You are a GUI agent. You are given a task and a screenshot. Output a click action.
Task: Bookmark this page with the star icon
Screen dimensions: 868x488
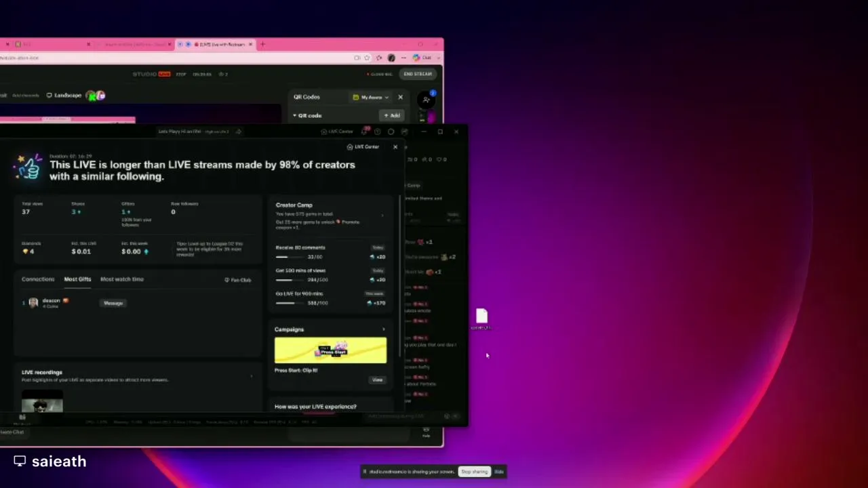coord(367,58)
